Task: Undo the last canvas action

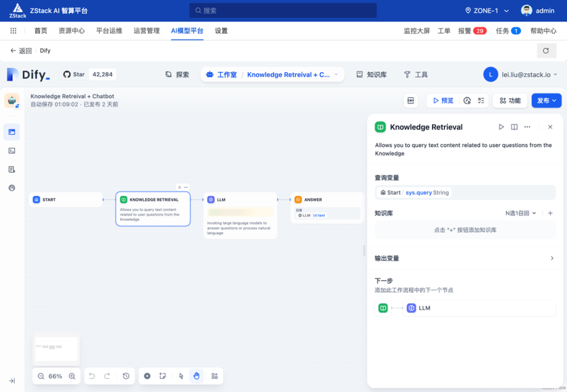Action: pos(92,376)
